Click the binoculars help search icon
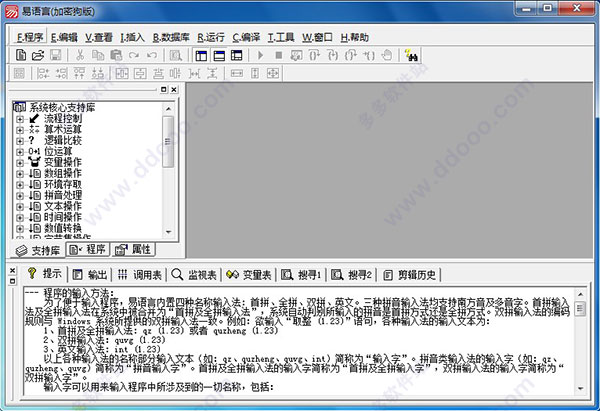 (411, 55)
